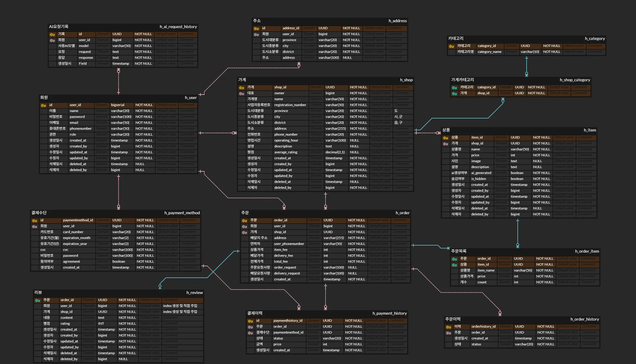Screen dimensions: 636x364
Task: Click the foreign key icon next to owner in h_shop
Action: coord(242,93)
